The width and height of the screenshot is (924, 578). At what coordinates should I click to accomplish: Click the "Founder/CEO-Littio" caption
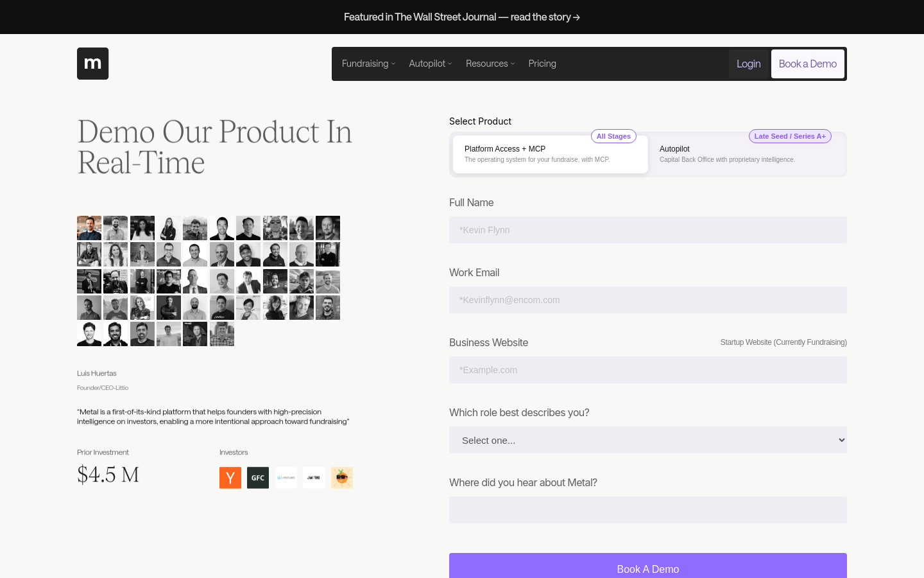[x=103, y=388]
